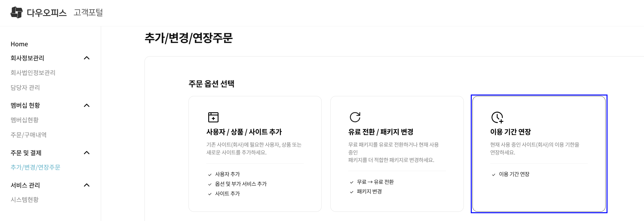
Task: Select the 유료 전환 / 패키지 변경 card title
Action: 381,132
